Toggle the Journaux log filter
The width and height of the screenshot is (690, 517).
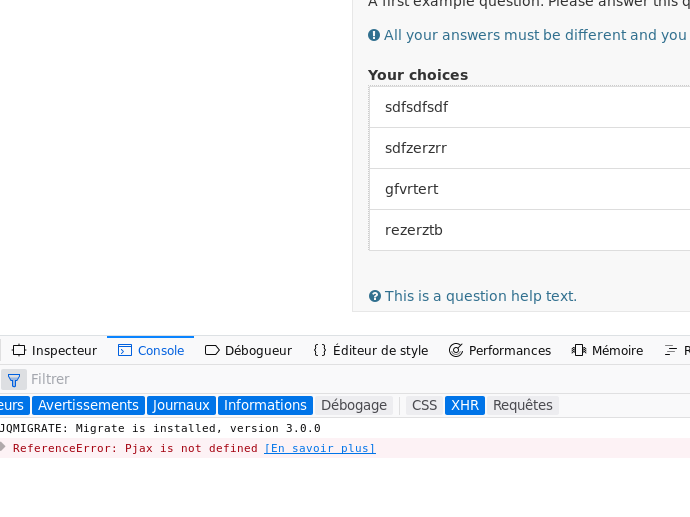181,405
